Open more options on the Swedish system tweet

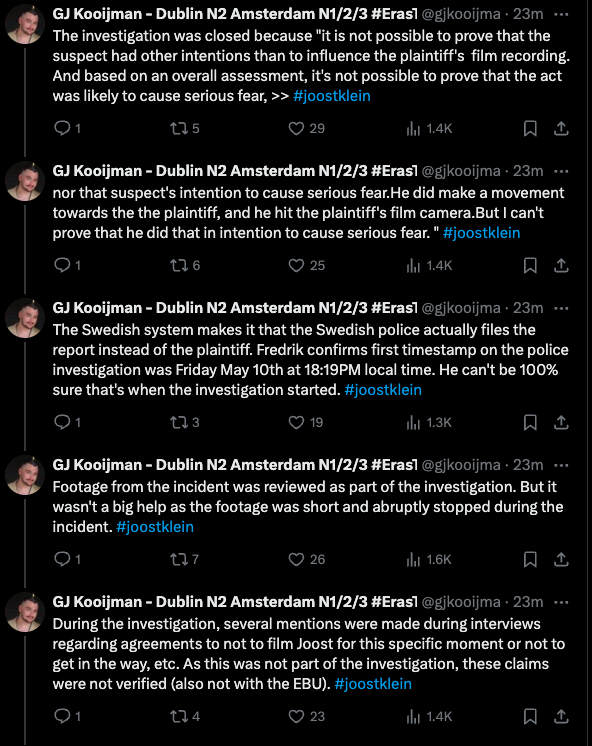(562, 308)
